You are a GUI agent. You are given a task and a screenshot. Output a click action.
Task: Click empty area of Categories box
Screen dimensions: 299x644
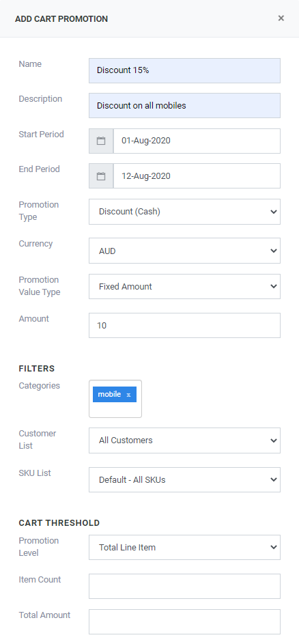[x=115, y=410]
